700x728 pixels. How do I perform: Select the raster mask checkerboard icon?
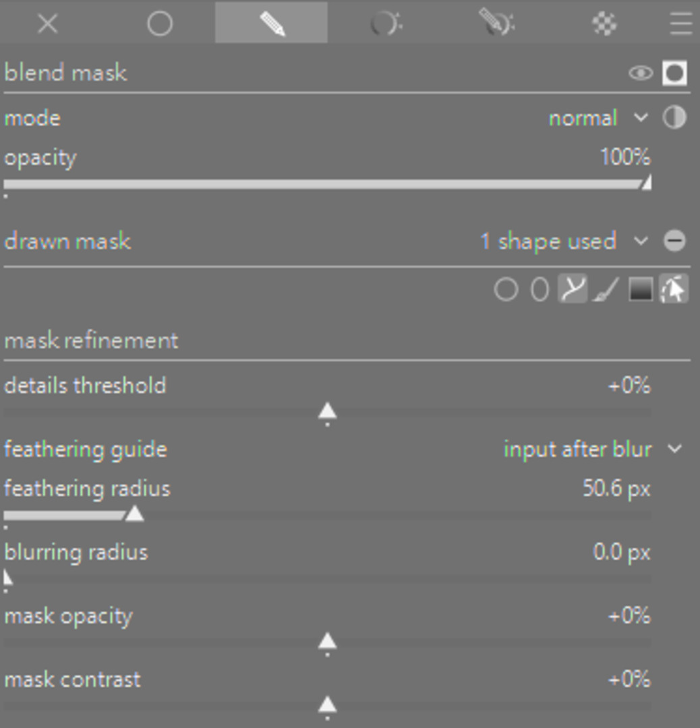coord(604,24)
